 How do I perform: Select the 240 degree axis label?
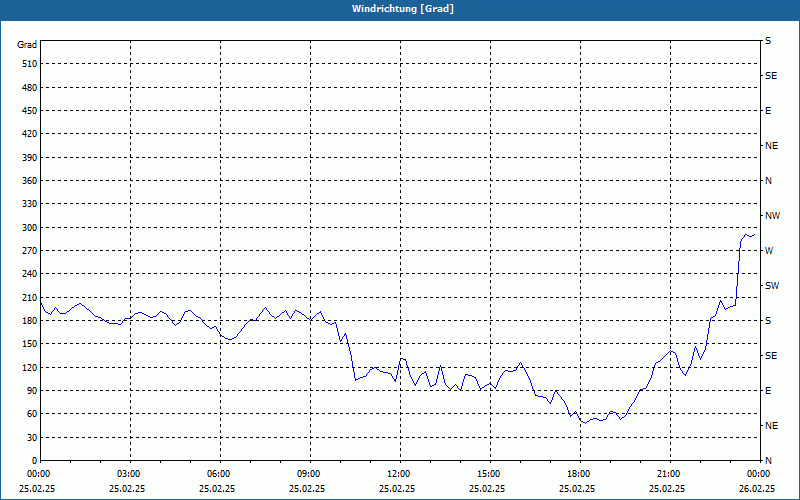click(x=30, y=274)
